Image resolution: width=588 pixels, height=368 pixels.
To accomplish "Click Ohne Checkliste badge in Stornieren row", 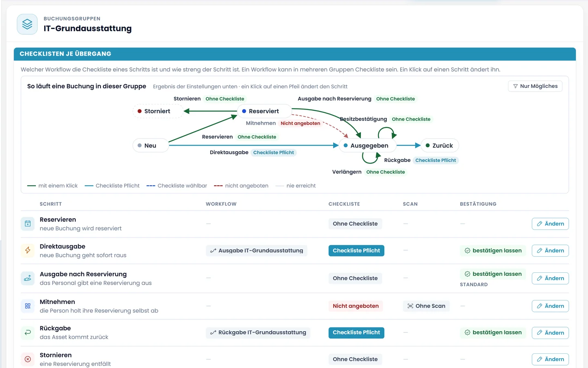I will coord(355,359).
